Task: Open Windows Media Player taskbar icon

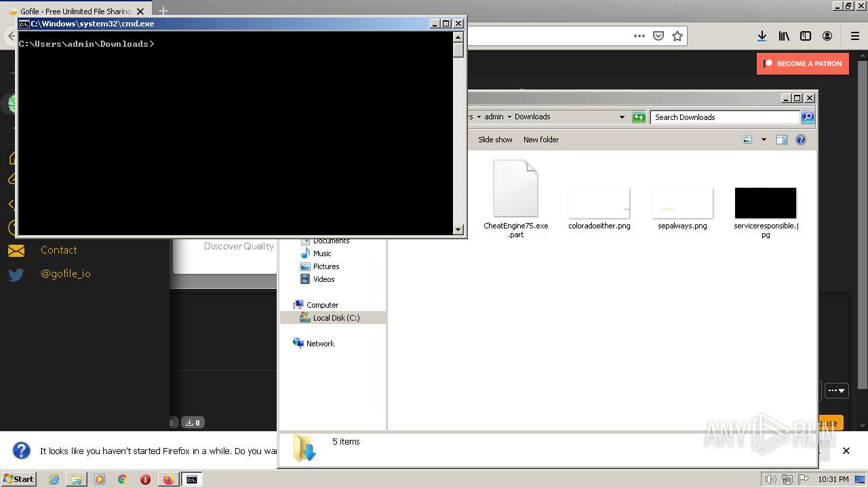Action: point(100,479)
